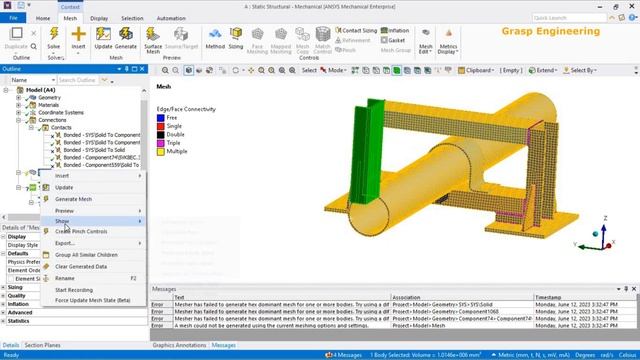Click the Face Meshing tool
This screenshot has width=640, height=360.
(257, 41)
